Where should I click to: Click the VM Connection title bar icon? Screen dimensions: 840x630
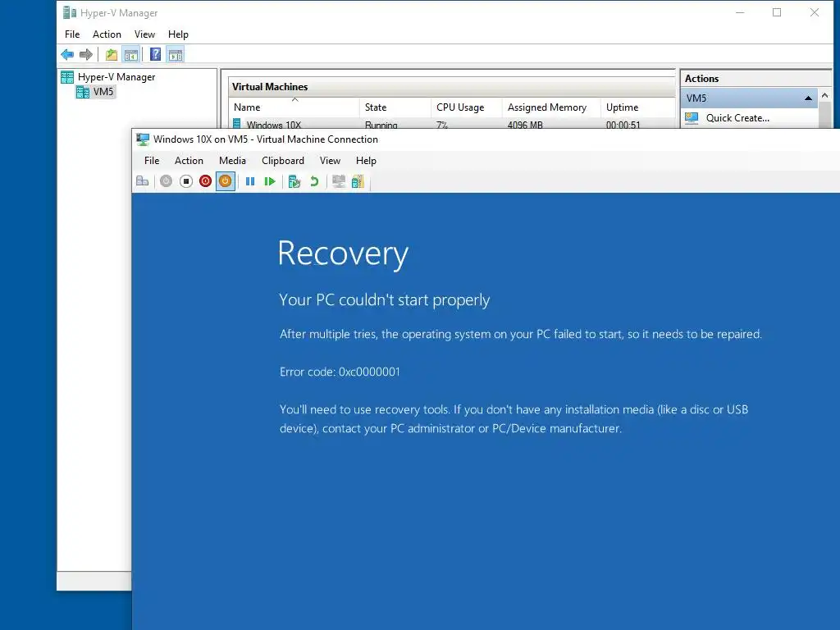click(143, 139)
